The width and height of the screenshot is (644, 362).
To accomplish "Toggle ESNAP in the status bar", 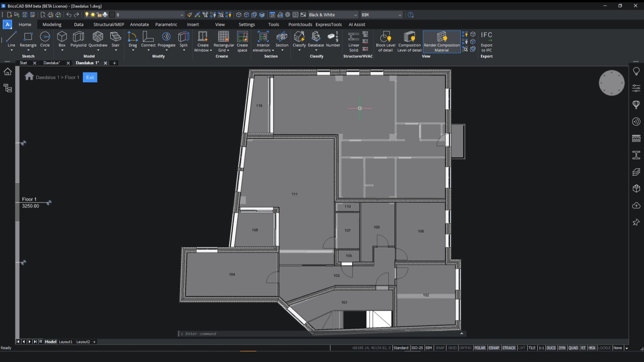I will (x=493, y=348).
